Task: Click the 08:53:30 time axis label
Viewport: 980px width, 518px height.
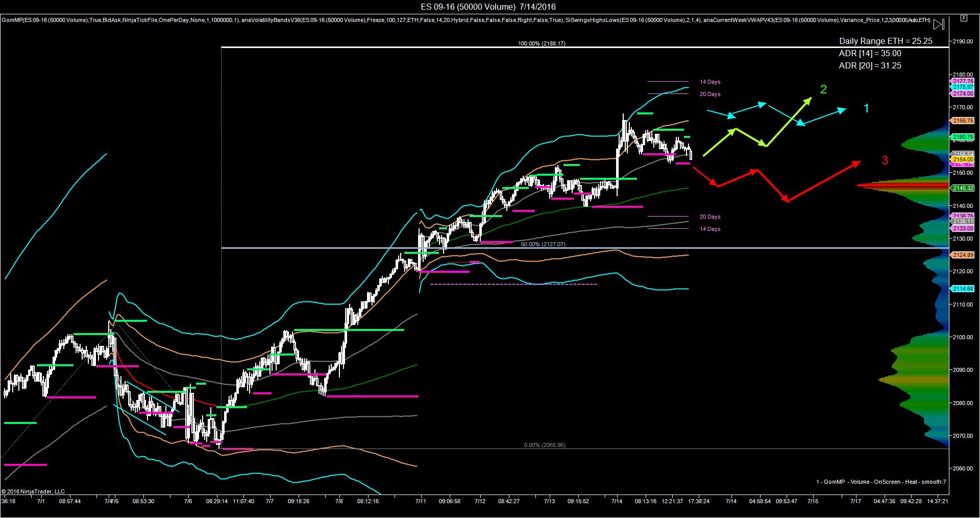Action: tap(143, 501)
